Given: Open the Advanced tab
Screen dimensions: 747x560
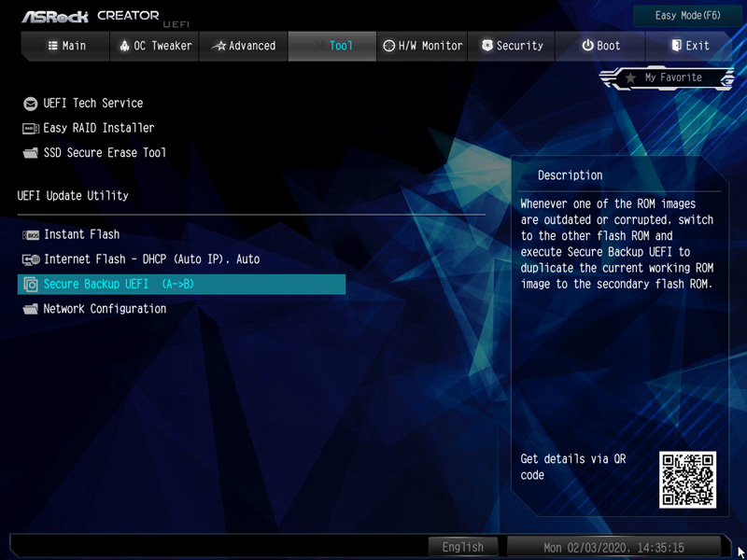Looking at the screenshot, I should 244,46.
